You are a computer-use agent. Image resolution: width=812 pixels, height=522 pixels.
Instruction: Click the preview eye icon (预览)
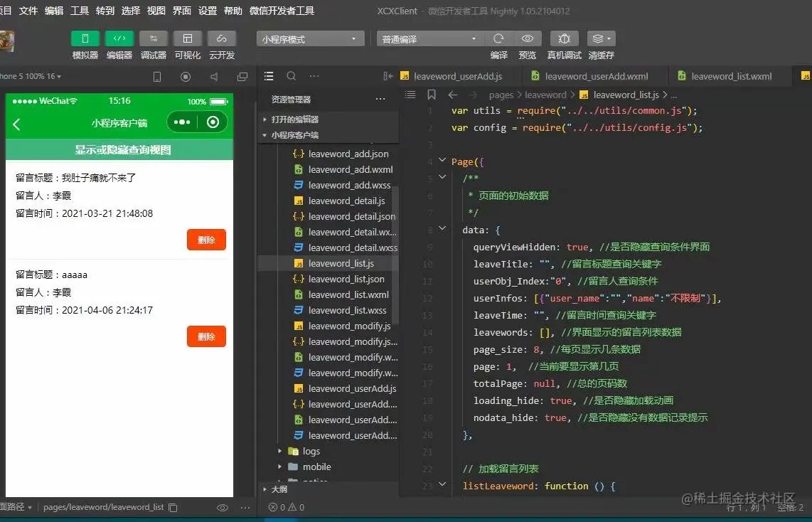point(527,39)
